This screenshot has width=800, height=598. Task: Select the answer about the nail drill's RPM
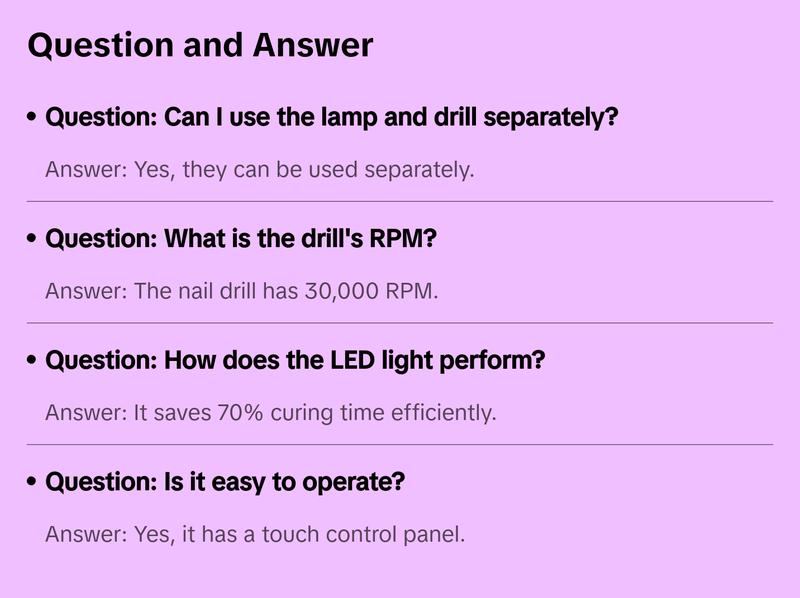(242, 291)
